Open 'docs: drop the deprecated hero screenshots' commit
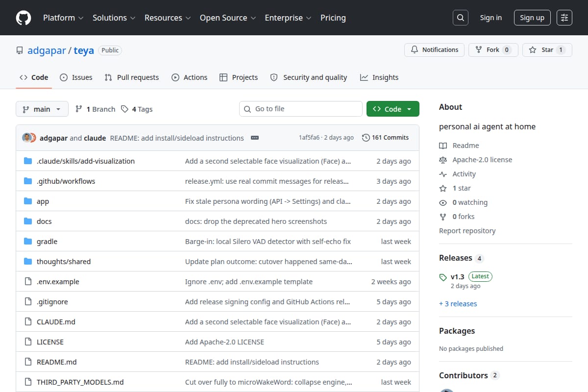 pyautogui.click(x=256, y=221)
